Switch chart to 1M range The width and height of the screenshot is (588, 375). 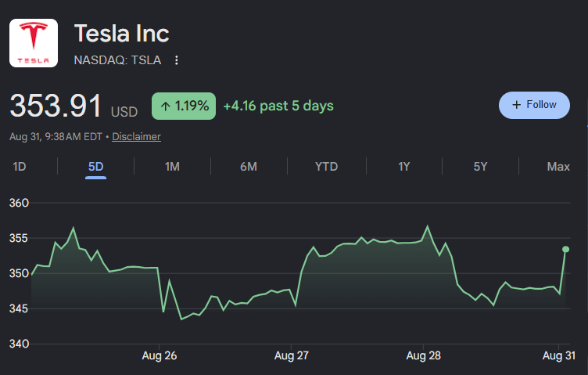172,166
